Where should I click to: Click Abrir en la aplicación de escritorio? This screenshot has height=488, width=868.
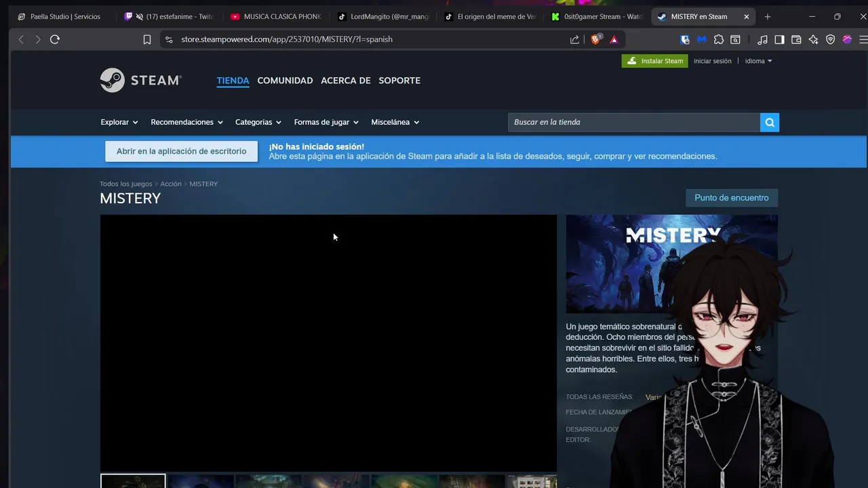point(181,151)
